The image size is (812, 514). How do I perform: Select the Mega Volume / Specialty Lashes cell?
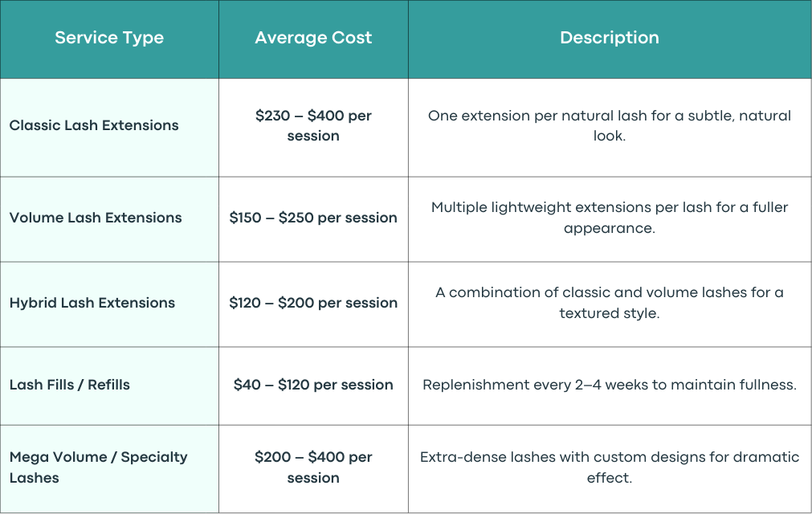coord(109,469)
